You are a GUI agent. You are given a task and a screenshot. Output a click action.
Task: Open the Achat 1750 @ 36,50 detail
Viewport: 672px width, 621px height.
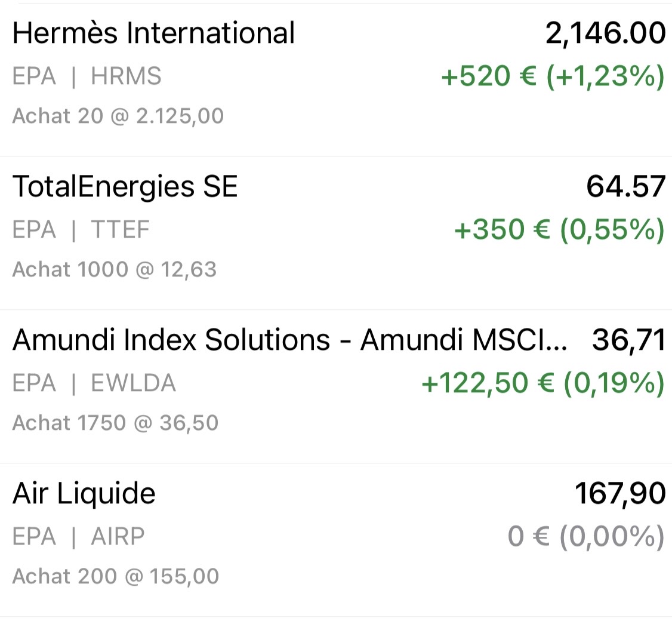coord(116,423)
